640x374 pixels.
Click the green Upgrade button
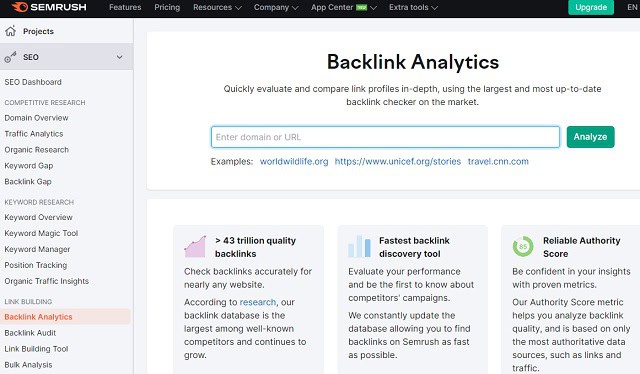[591, 7]
